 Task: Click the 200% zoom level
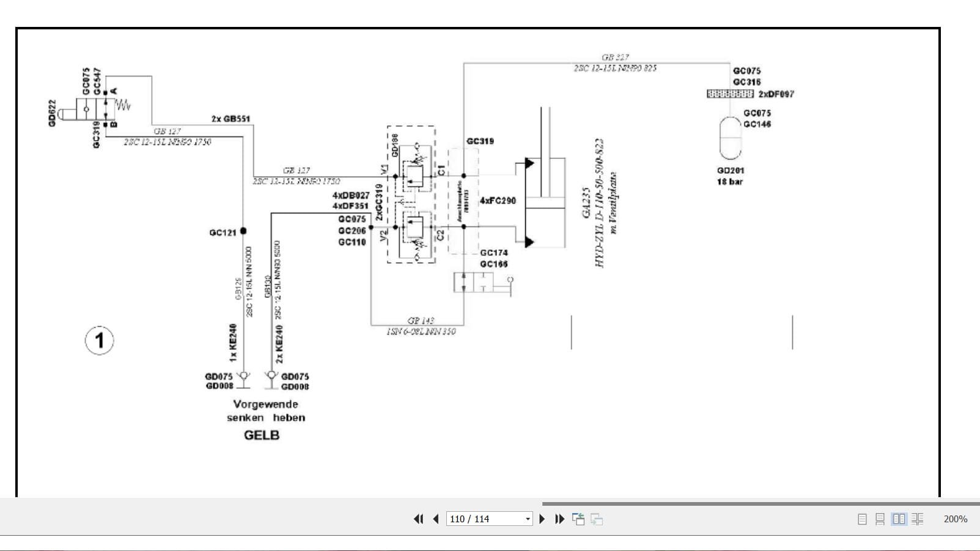955,519
